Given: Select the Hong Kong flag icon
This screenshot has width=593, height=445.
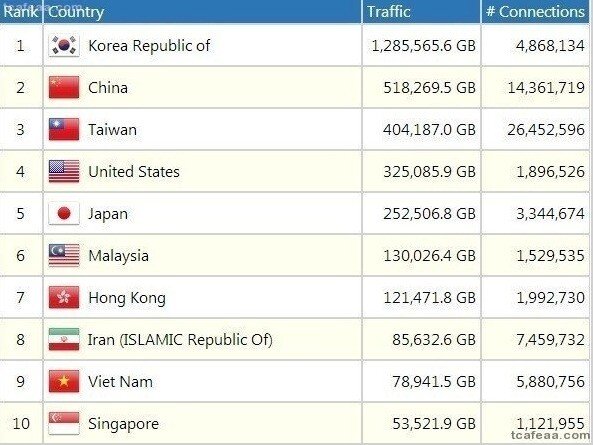Looking at the screenshot, I should coord(64,297).
